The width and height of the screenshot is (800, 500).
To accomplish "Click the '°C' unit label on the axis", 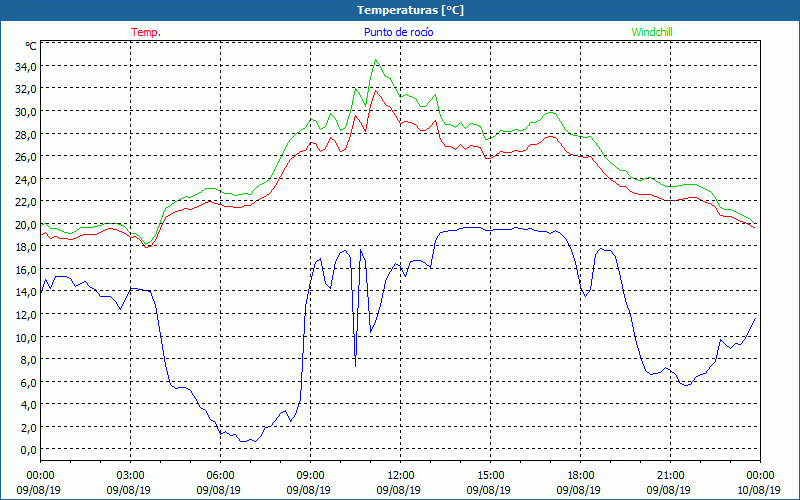I will [31, 46].
